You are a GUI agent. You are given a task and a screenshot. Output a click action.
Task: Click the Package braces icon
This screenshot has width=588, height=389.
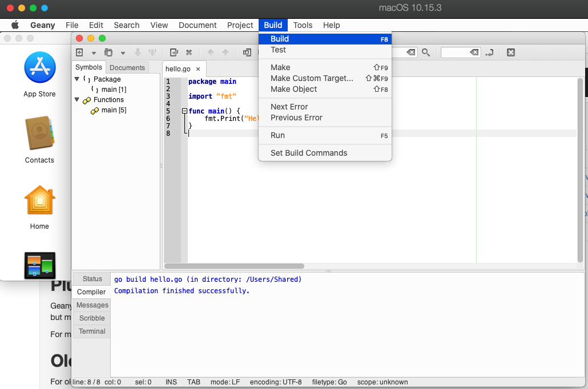pos(87,79)
